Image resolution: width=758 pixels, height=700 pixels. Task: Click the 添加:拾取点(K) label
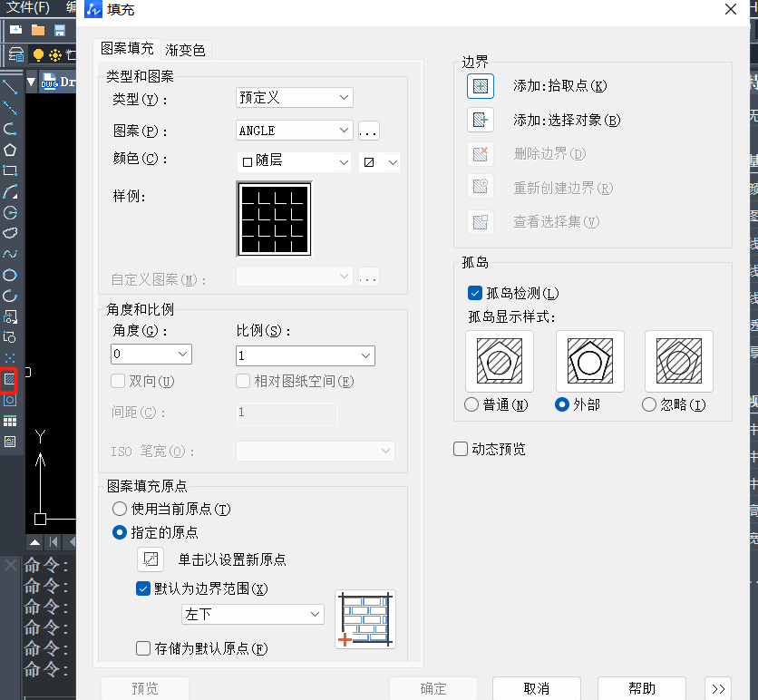(559, 86)
